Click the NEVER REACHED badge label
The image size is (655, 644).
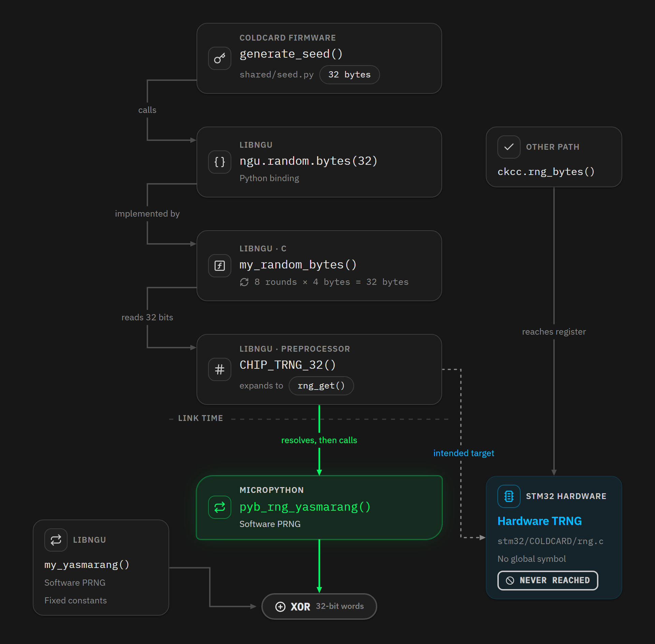555,581
